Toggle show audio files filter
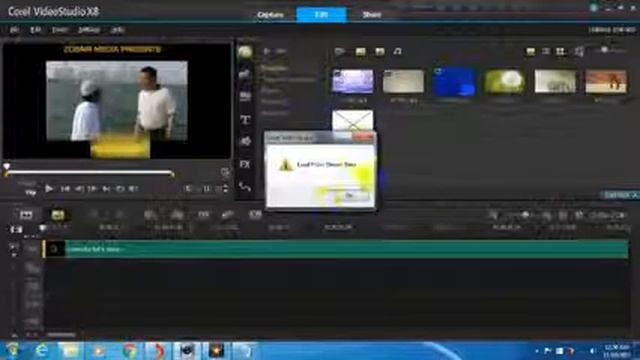Image resolution: width=640 pixels, height=360 pixels. [x=397, y=51]
